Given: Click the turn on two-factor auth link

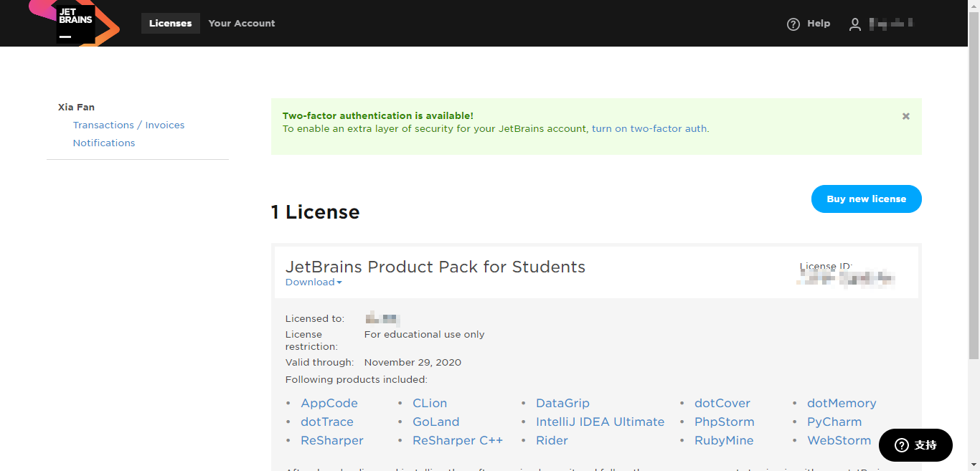Looking at the screenshot, I should click(x=649, y=129).
